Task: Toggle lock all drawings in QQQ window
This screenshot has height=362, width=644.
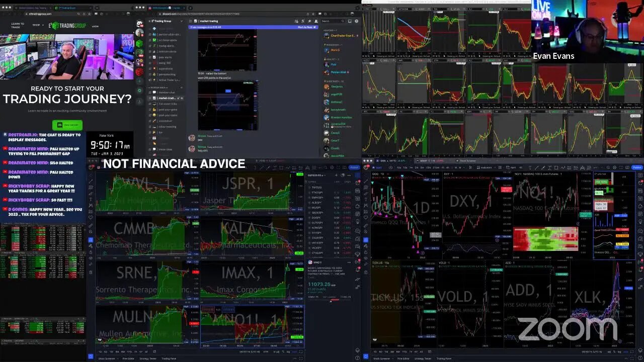Action: pyautogui.click(x=366, y=252)
